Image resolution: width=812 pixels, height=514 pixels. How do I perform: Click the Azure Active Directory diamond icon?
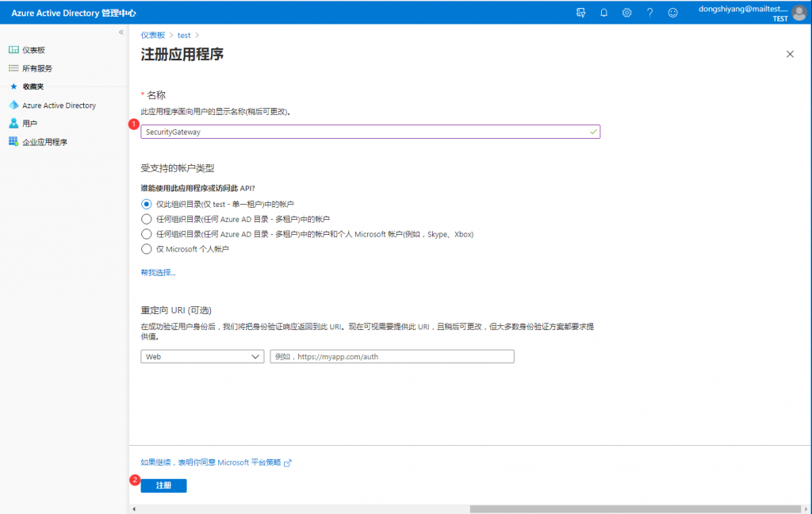13,105
